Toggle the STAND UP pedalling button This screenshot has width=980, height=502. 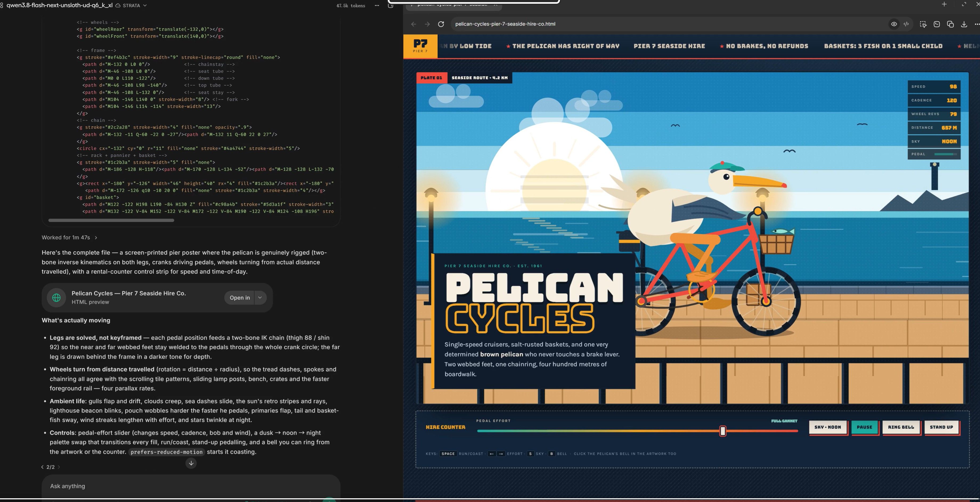coord(942,427)
